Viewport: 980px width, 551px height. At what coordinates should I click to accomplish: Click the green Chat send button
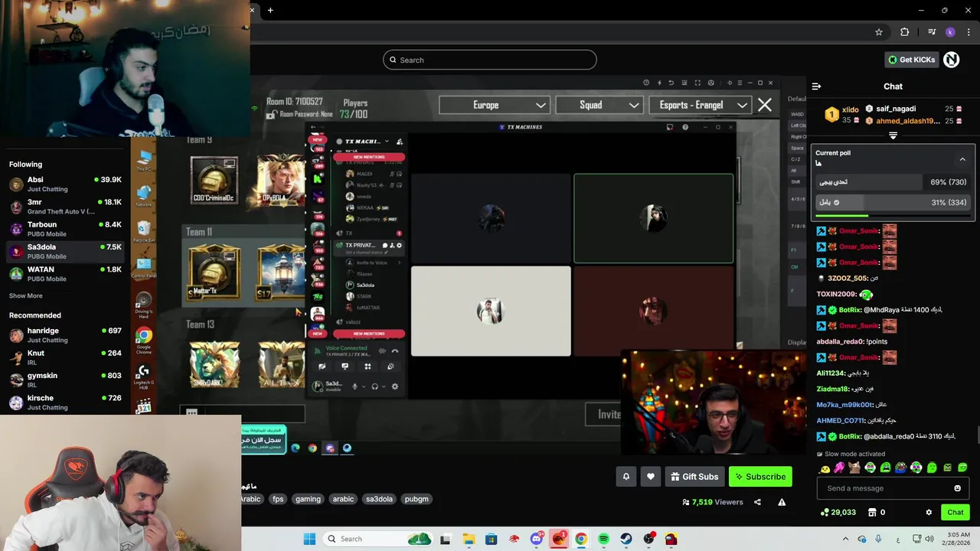[955, 512]
